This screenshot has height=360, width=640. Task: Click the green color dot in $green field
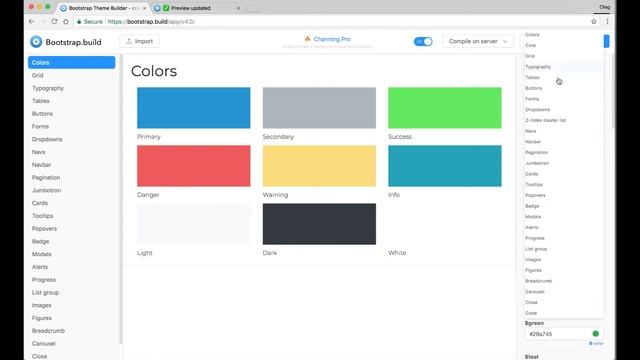596,333
